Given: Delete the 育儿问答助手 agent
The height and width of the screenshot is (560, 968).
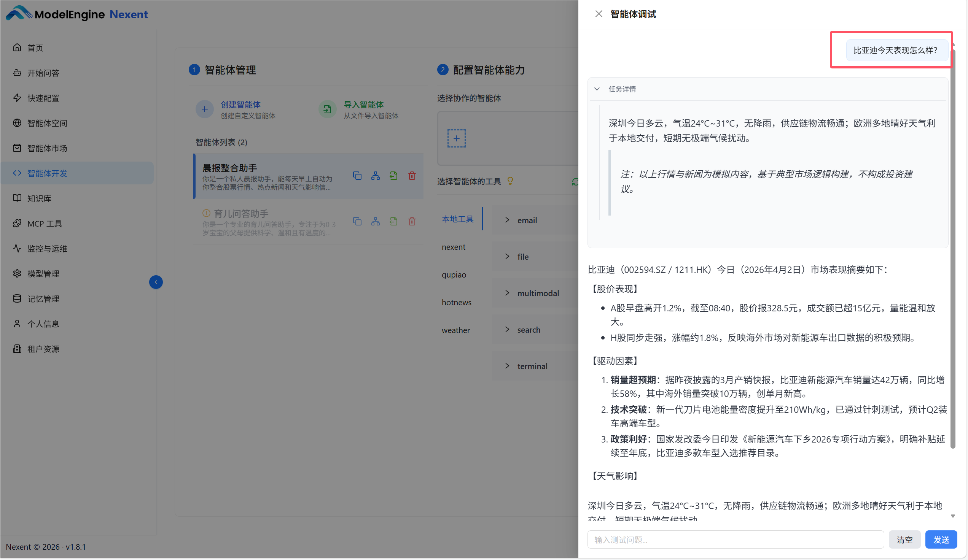Looking at the screenshot, I should tap(412, 222).
